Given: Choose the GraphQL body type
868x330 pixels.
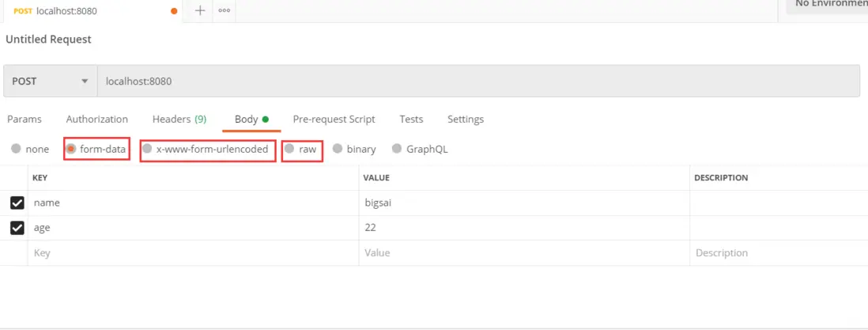Looking at the screenshot, I should [x=398, y=149].
